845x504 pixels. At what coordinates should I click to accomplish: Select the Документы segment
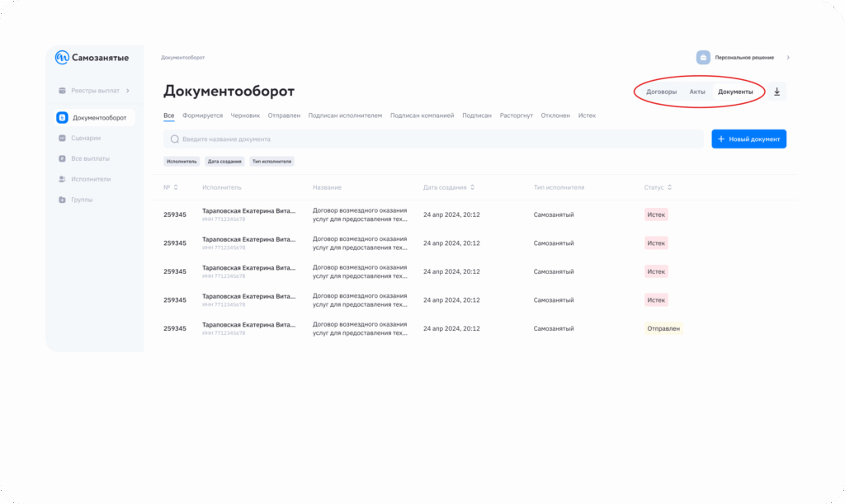(x=735, y=92)
